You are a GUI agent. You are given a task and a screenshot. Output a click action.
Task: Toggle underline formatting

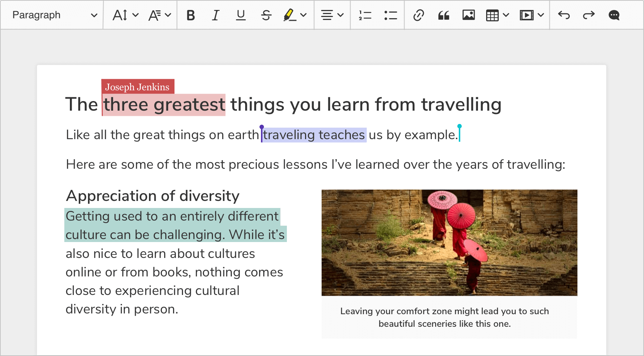(241, 15)
